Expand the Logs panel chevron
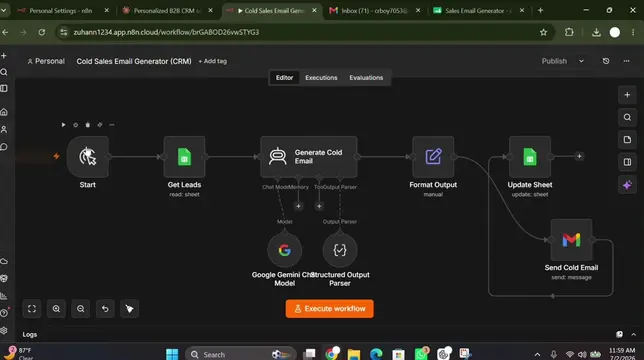This screenshot has width=644, height=360. pos(633,335)
